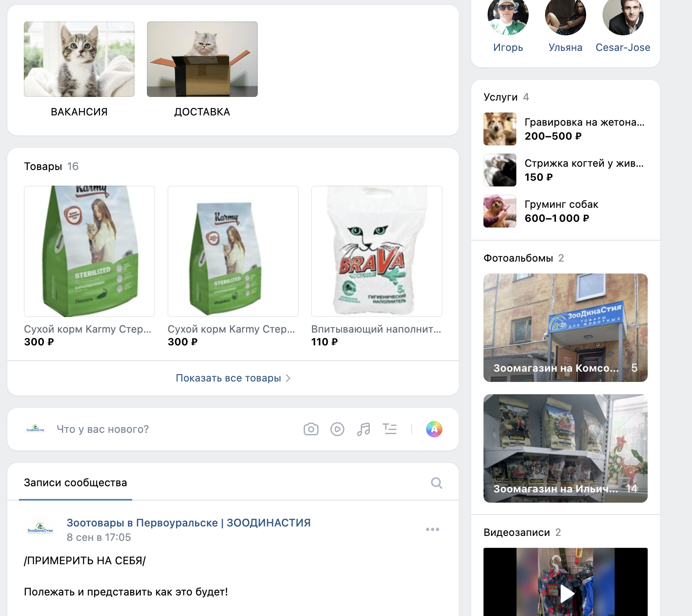Screen dimensions: 692x616
Task: Open the ВАКАНСИЯ menu item
Action: 79,69
